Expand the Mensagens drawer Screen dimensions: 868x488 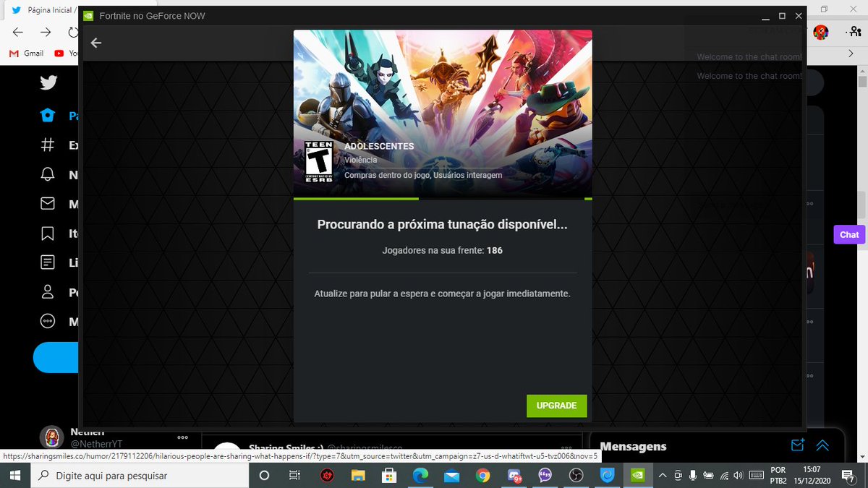pyautogui.click(x=822, y=445)
